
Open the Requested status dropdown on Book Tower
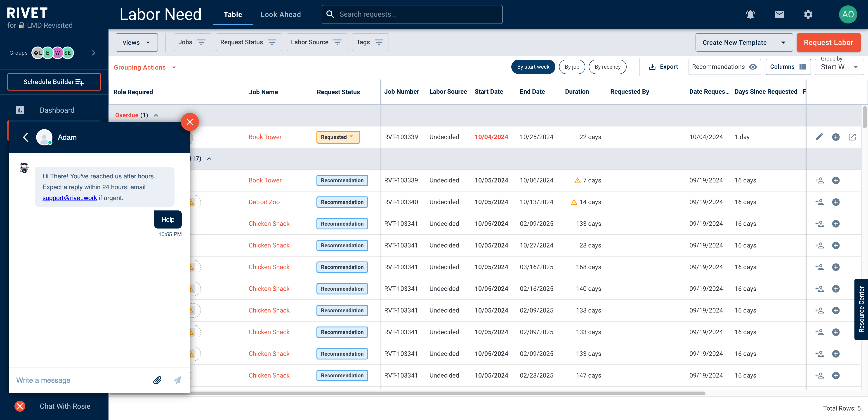pyautogui.click(x=338, y=137)
